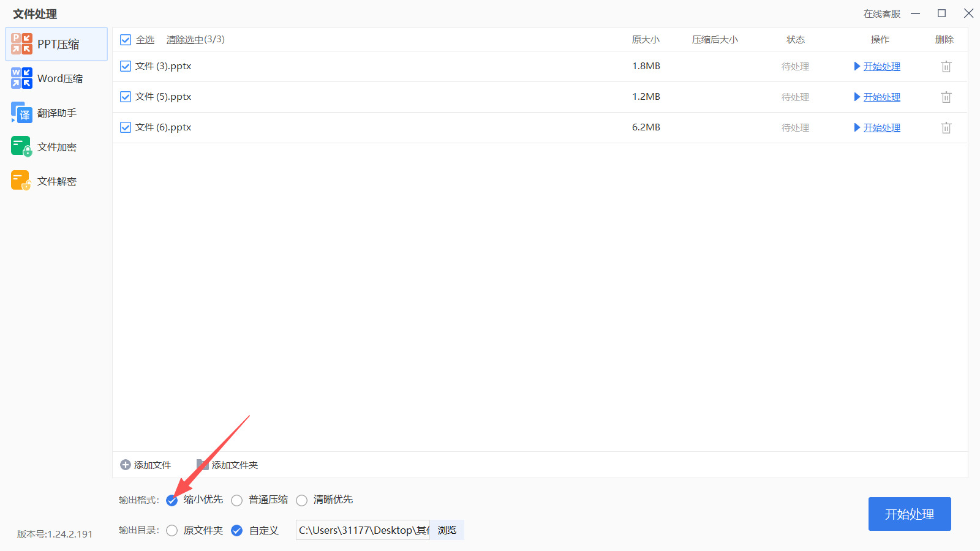Choose 自定义 output directory radio

pos(237,530)
